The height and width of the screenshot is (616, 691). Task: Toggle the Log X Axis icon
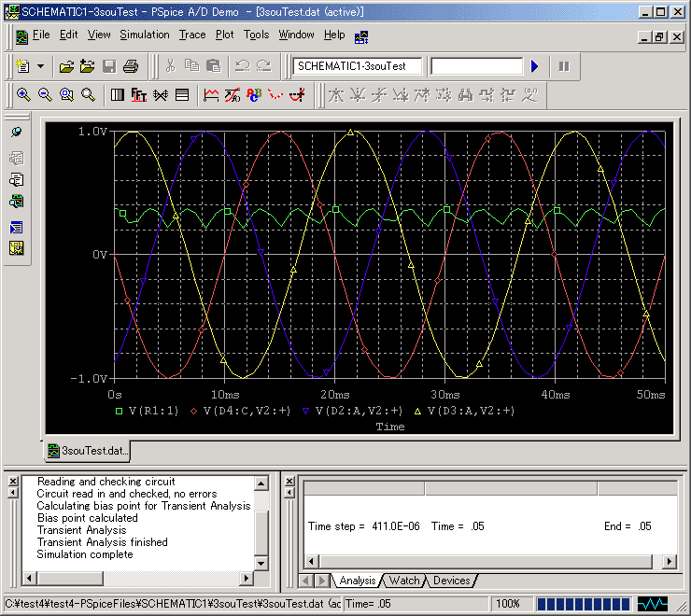point(118,94)
